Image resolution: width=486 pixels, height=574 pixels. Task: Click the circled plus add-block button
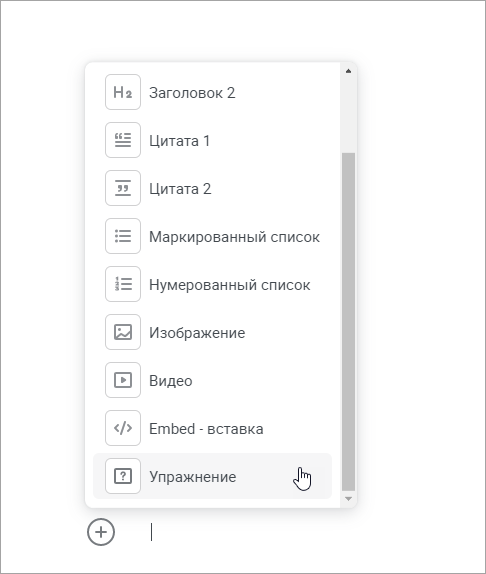(101, 532)
